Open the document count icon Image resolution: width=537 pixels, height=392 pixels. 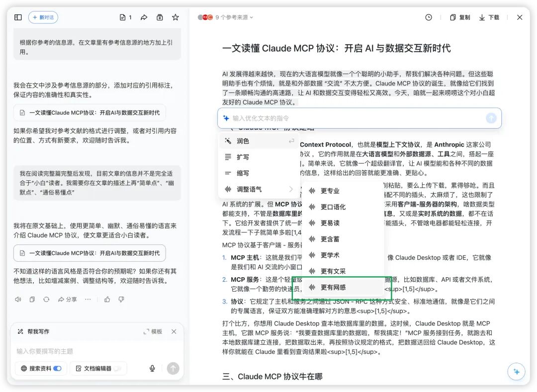coord(125,17)
